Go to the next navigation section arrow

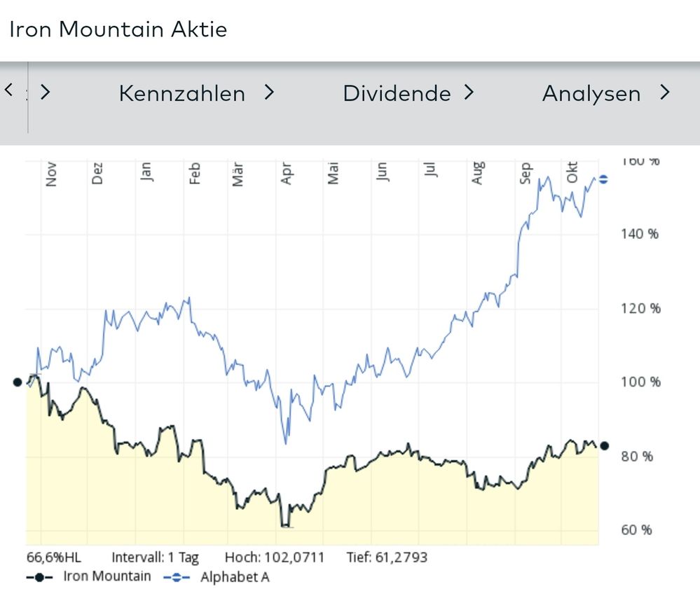click(45, 92)
